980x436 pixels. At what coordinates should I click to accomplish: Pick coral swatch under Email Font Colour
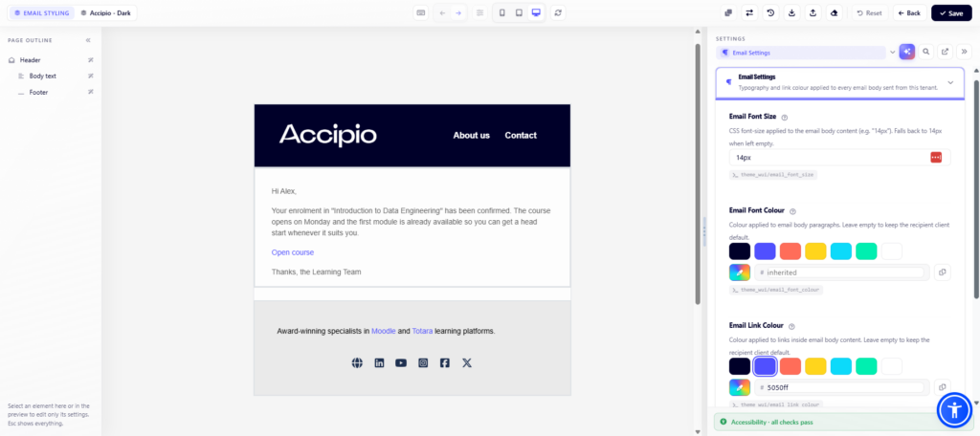tap(790, 251)
